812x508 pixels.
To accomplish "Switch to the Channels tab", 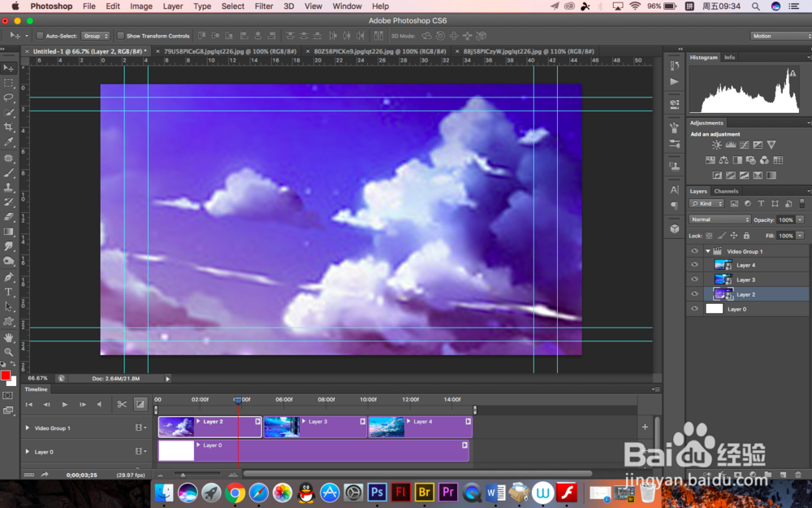I will 726,191.
